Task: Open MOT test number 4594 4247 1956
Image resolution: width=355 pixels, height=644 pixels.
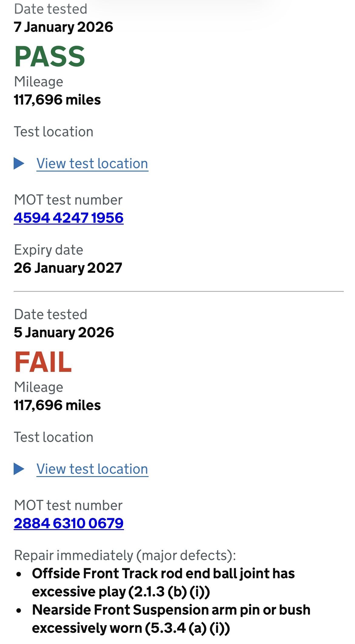Action: coord(69,218)
